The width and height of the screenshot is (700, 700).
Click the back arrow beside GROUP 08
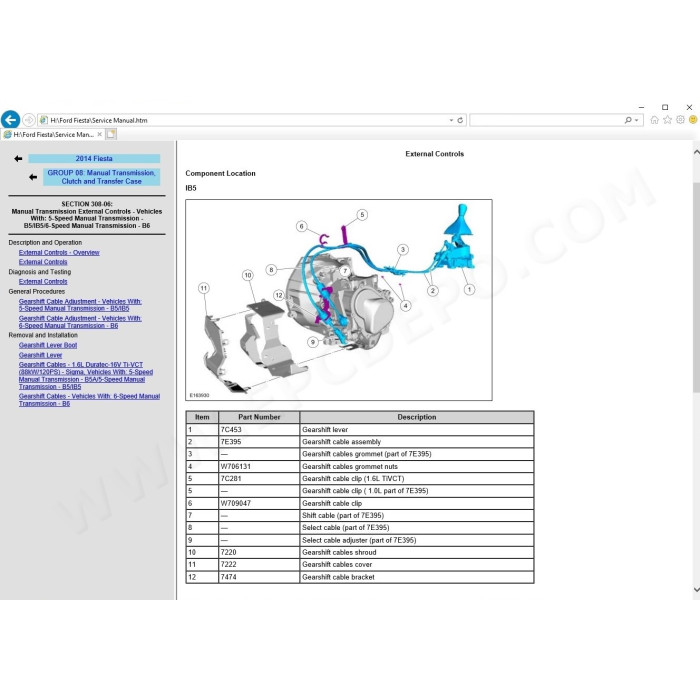pos(33,177)
